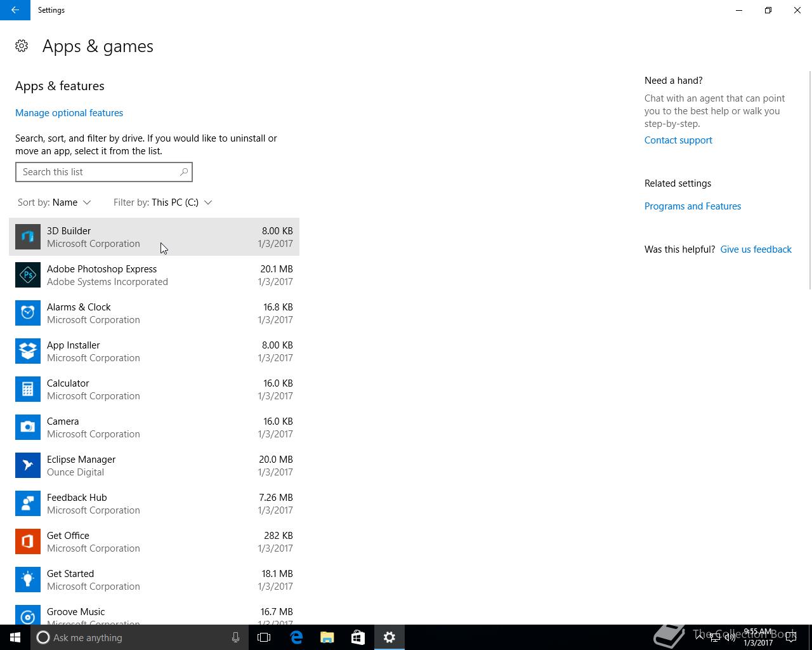Click the Calculator app icon

pos(28,389)
